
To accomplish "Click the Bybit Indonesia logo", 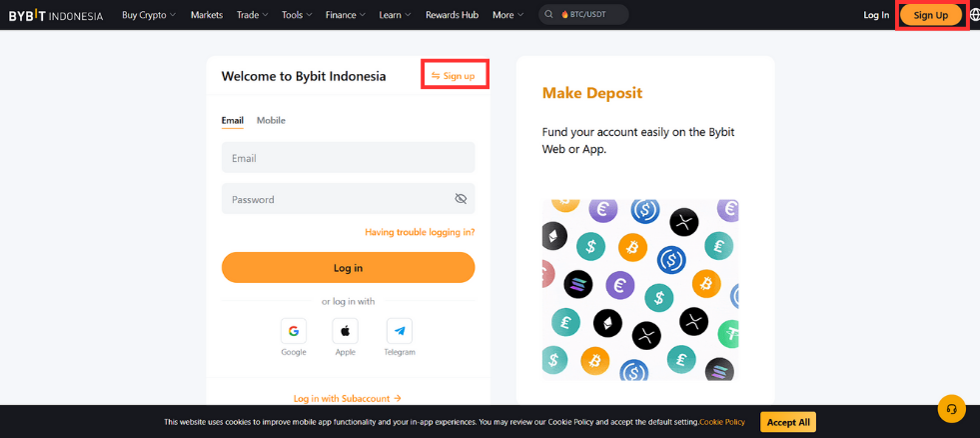I will pos(56,16).
